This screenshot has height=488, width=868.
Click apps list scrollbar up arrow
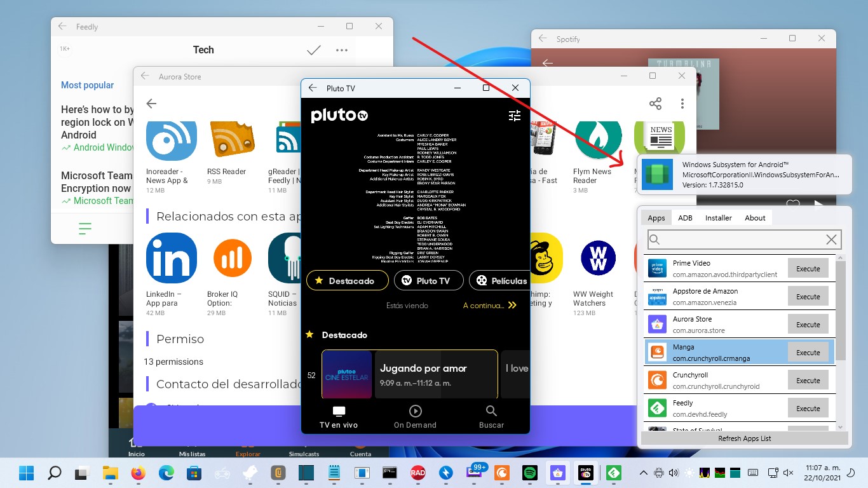click(841, 259)
